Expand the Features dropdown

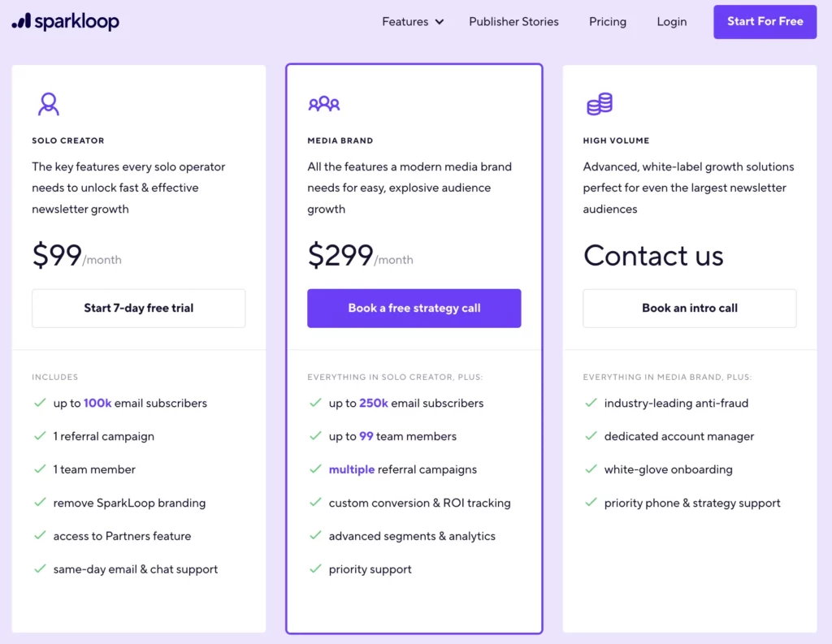point(412,22)
